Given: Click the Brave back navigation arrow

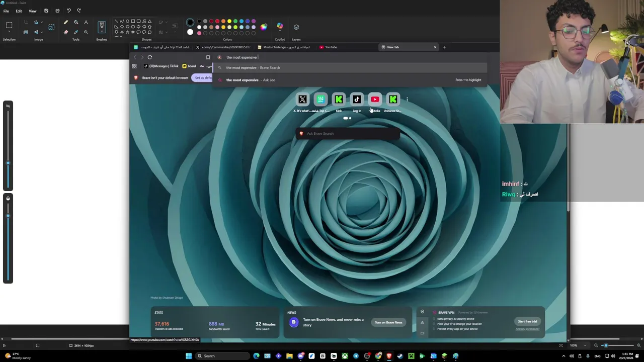Looking at the screenshot, I should [x=134, y=57].
